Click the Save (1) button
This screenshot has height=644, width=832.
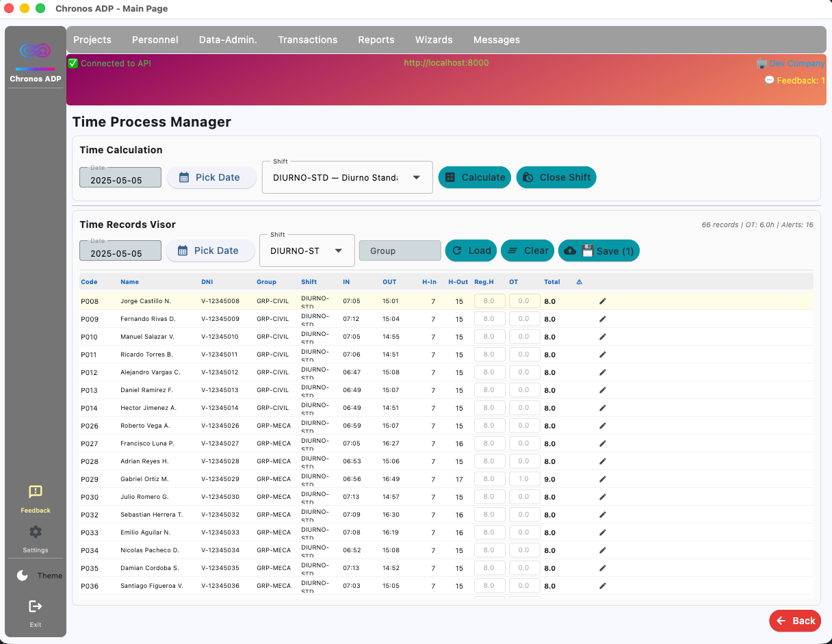point(599,250)
